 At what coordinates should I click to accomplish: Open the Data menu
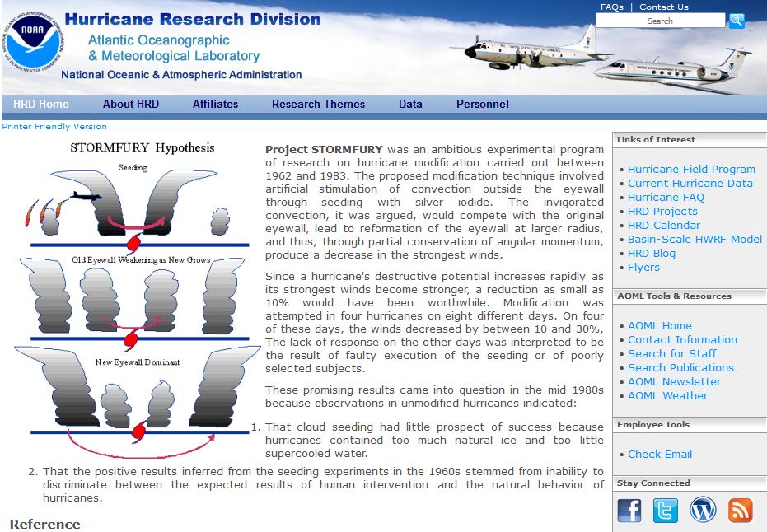click(410, 104)
